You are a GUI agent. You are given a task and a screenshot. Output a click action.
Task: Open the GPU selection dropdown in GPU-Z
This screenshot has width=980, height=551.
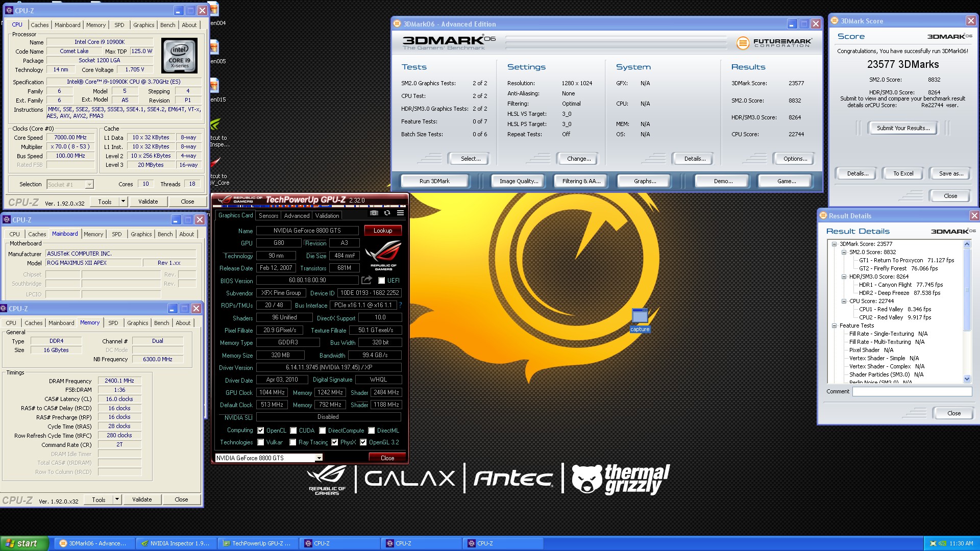pos(319,458)
